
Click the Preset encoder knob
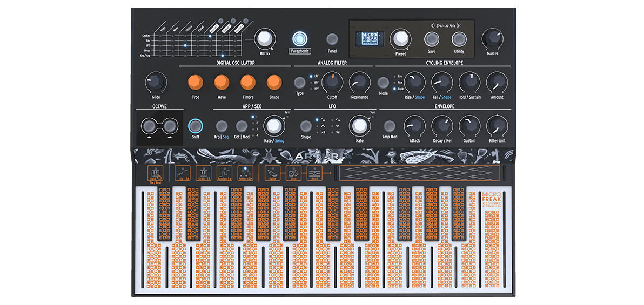click(x=400, y=39)
